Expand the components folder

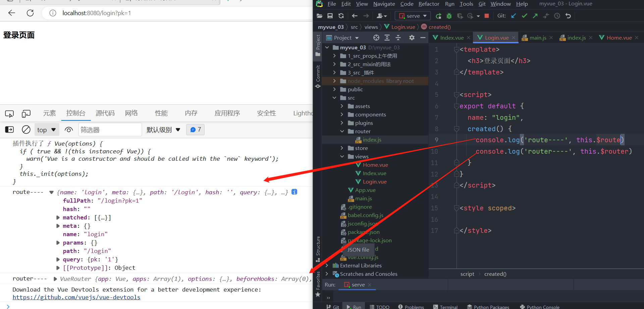(x=342, y=114)
